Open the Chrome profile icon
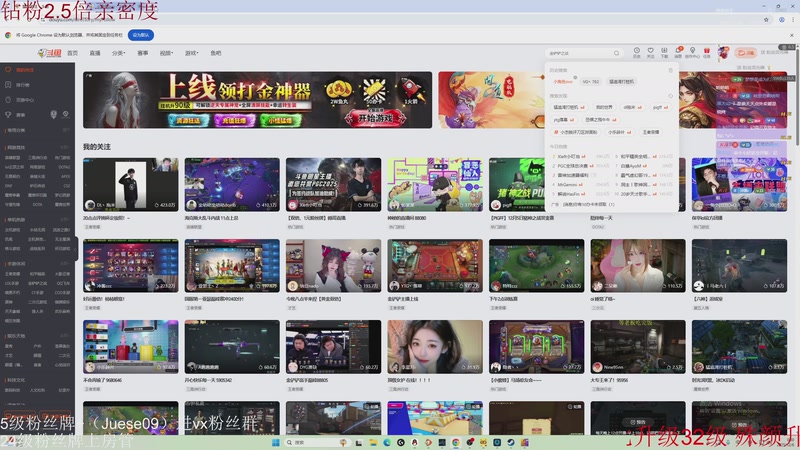The width and height of the screenshot is (800, 450). [782, 20]
